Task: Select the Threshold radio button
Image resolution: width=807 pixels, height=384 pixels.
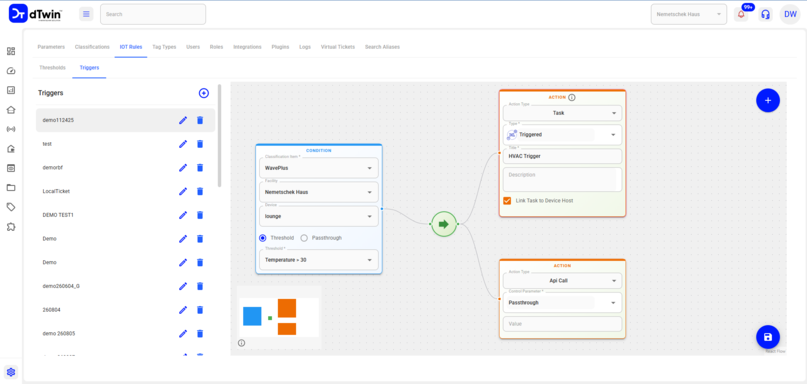Action: [262, 238]
